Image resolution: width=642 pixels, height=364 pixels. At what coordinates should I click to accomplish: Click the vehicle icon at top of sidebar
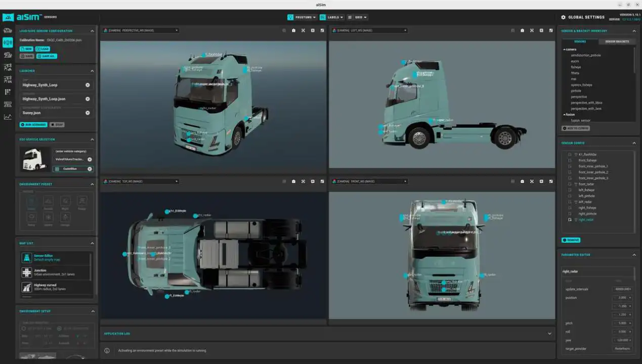[x=8, y=30]
